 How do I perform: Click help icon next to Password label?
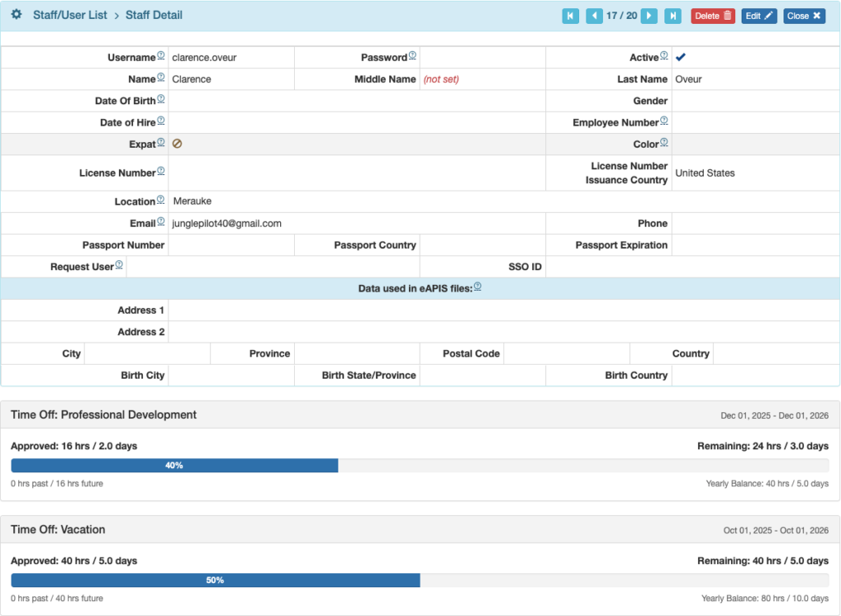tap(412, 56)
